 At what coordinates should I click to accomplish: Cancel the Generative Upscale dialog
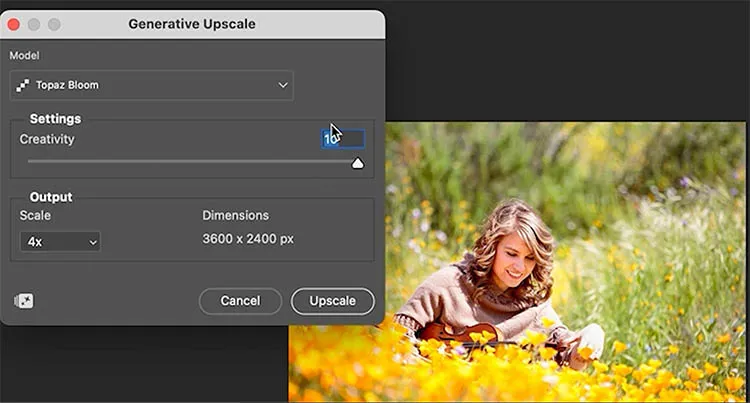240,301
